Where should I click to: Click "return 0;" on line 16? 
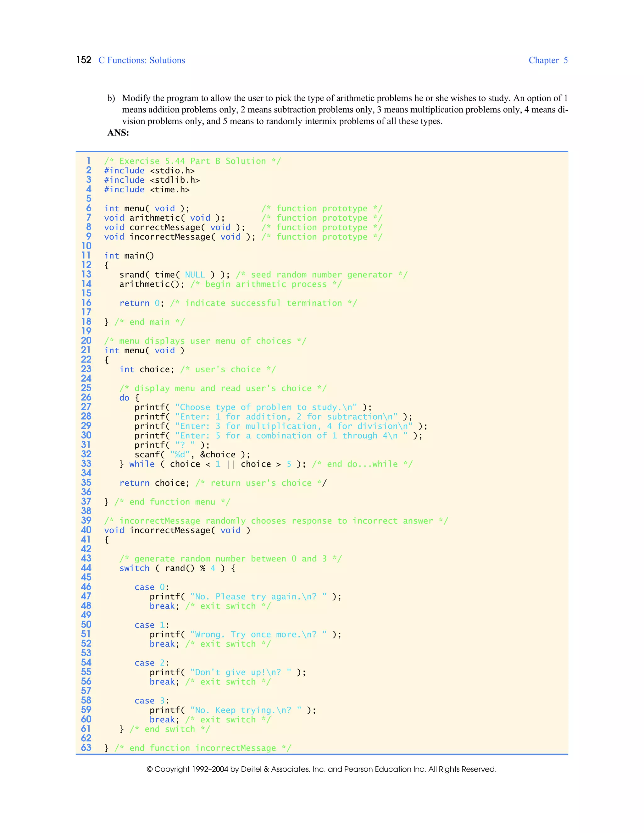point(142,303)
